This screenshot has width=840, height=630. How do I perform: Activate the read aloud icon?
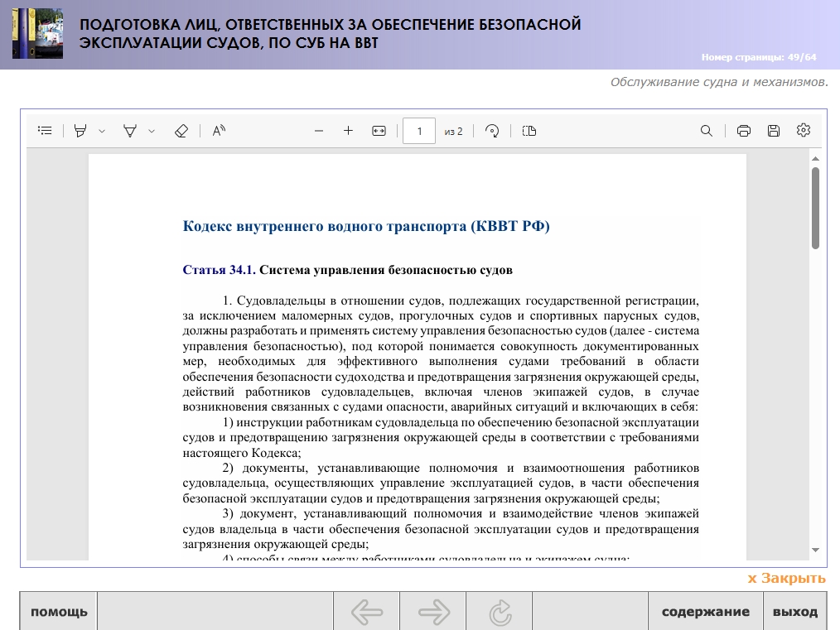coord(219,131)
